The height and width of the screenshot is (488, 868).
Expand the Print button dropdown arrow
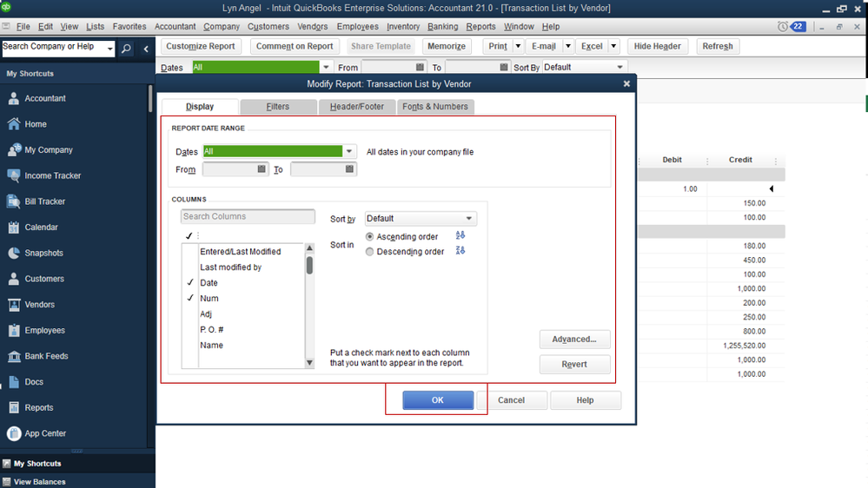tap(518, 47)
